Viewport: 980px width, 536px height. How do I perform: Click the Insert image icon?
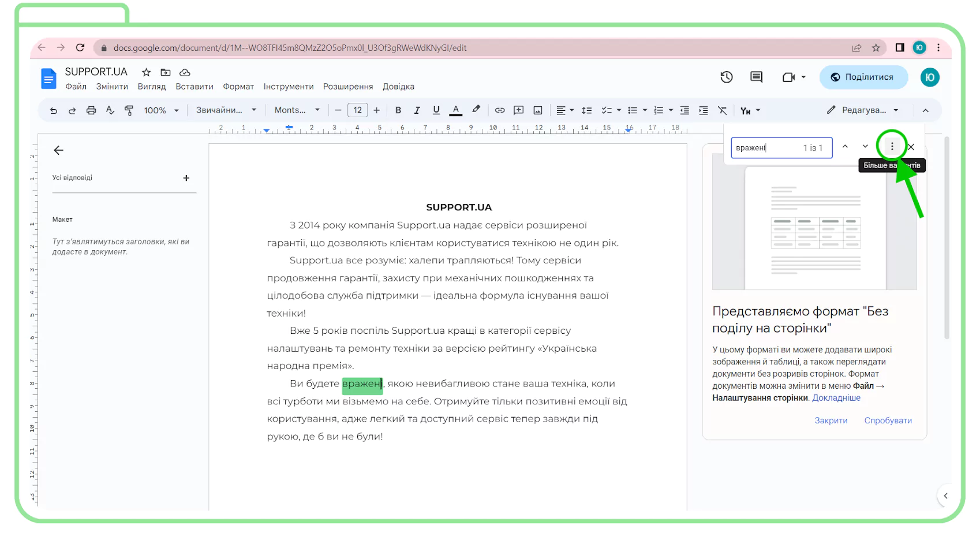click(x=538, y=110)
